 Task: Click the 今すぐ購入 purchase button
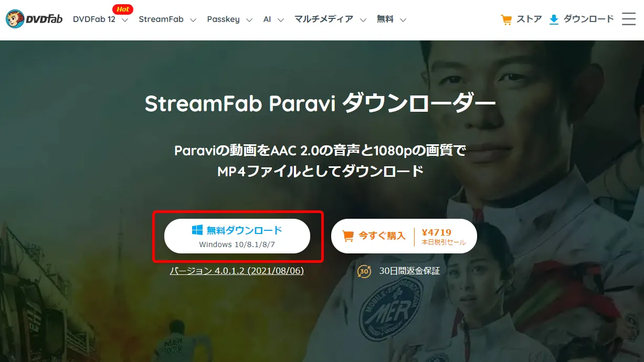tap(404, 236)
